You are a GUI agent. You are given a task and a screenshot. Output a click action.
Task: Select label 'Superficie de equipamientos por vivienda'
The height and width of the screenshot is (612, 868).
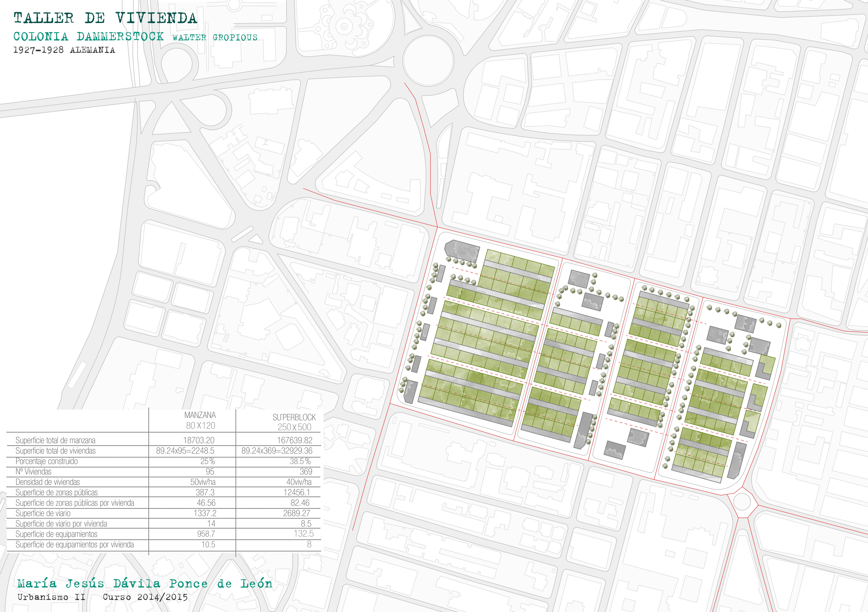pos(75,545)
